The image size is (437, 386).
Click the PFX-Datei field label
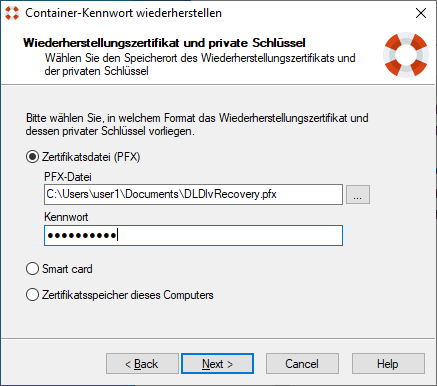coord(68,177)
